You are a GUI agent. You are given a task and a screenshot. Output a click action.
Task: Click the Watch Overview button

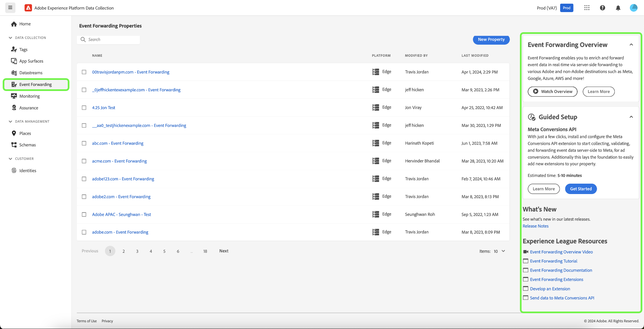pyautogui.click(x=552, y=92)
